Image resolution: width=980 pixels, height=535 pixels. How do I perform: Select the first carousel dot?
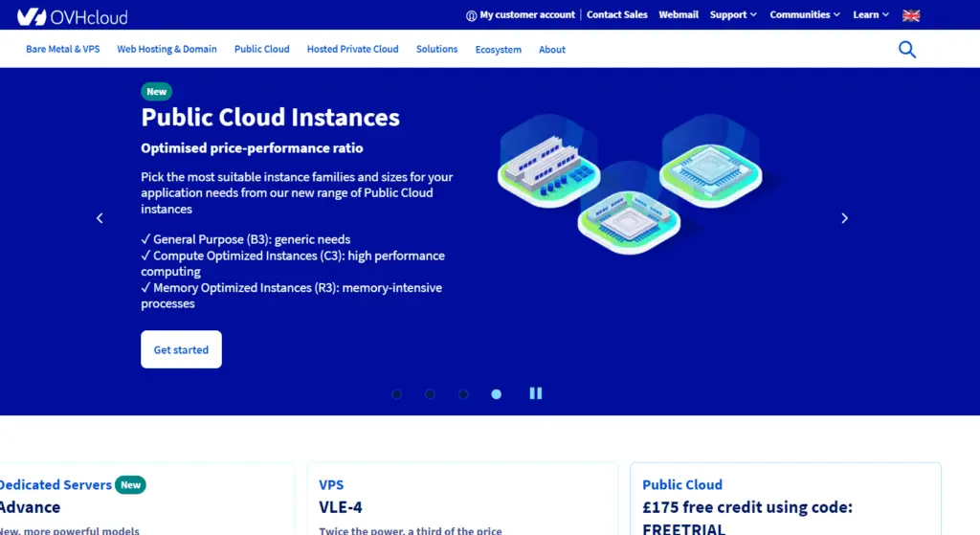[396, 393]
